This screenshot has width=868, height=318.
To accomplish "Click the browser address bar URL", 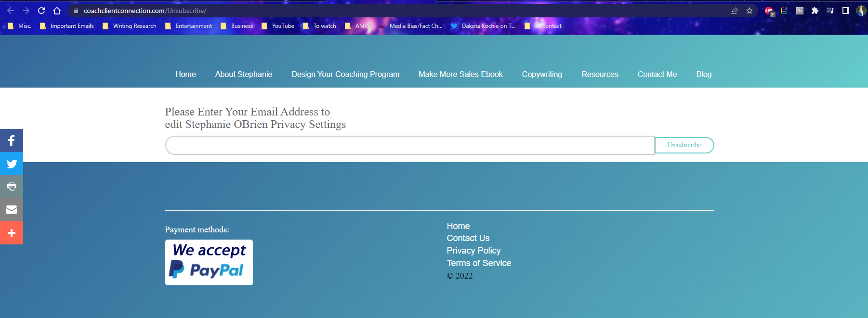I will click(145, 11).
